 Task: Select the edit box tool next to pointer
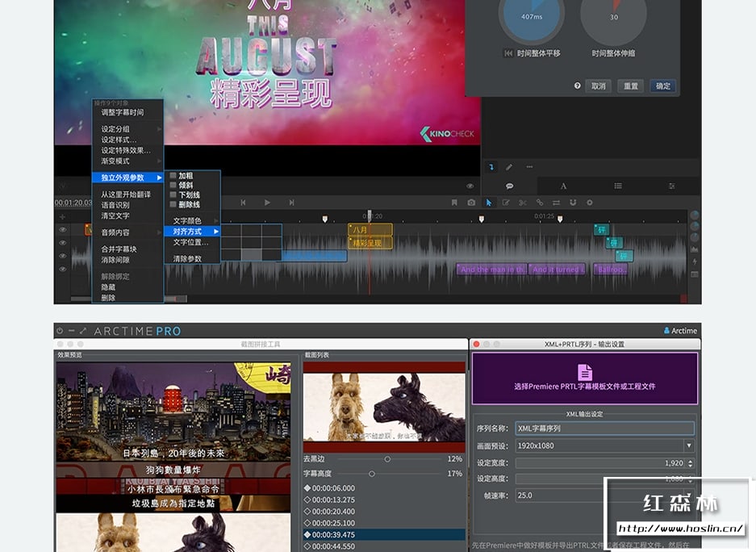(x=506, y=203)
